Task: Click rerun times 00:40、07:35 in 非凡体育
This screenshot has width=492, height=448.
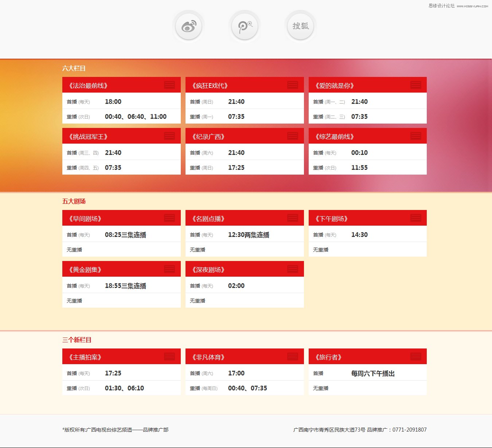Action: pos(247,388)
